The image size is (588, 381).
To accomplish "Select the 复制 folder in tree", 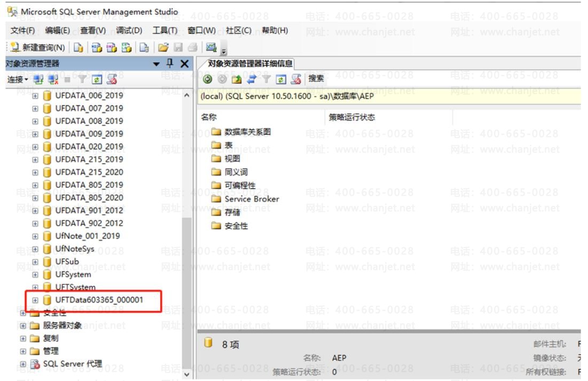I will click(51, 338).
